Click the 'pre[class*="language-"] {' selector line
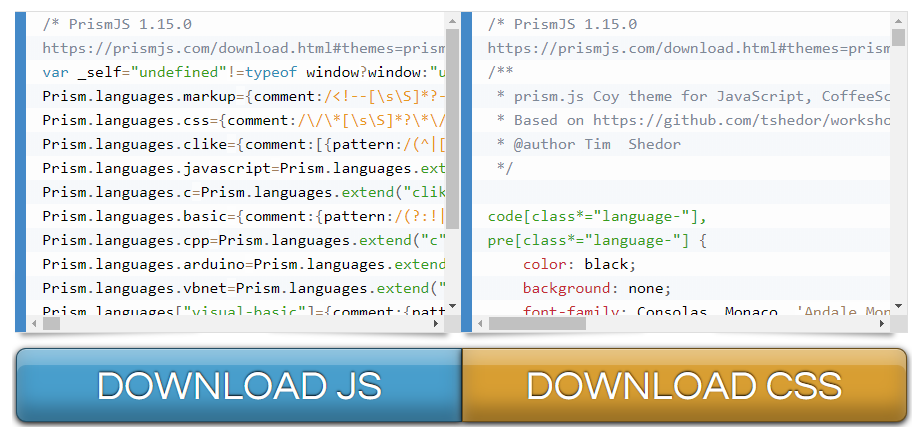921x442 pixels. [x=597, y=241]
